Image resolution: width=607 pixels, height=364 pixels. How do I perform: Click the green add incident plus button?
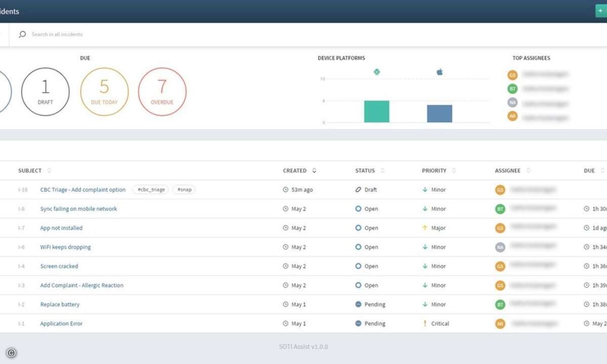click(601, 11)
